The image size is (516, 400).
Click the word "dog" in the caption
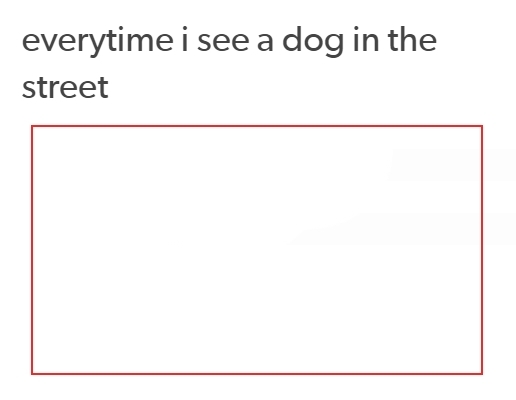pyautogui.click(x=313, y=41)
